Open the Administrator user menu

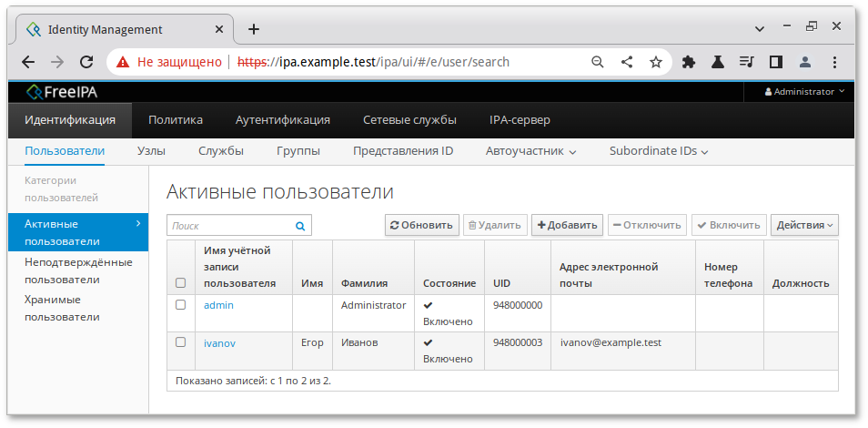(804, 92)
